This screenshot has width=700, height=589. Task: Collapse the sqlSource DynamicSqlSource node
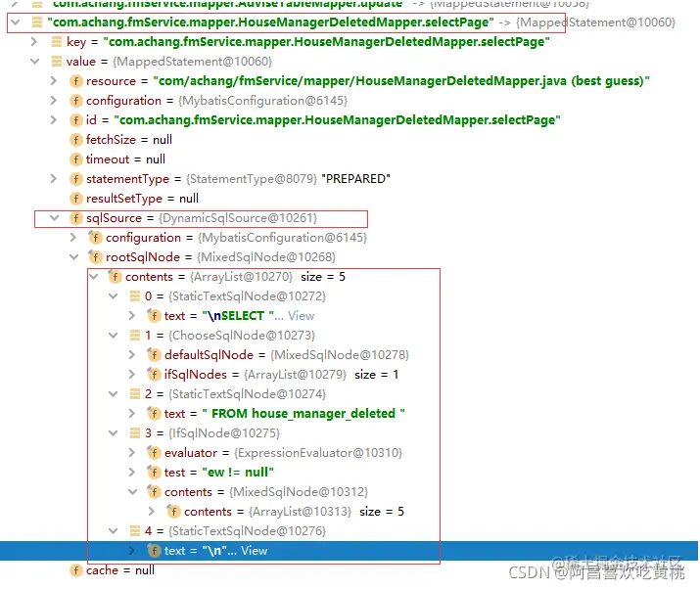pos(55,218)
